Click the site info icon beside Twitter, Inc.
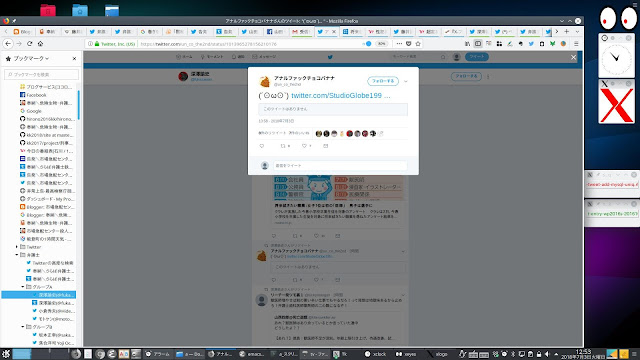Screen dimensions: 640x360 click(90, 44)
